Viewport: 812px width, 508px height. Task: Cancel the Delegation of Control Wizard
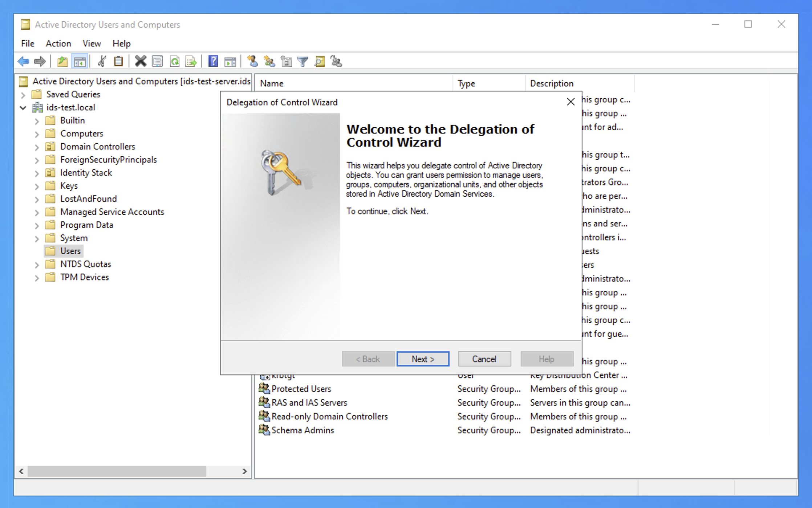tap(484, 359)
